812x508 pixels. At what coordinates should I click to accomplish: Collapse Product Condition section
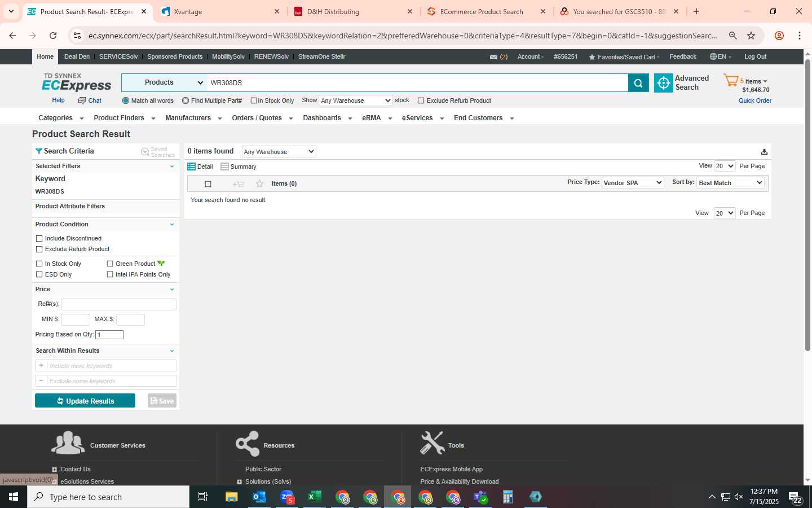pos(172,225)
